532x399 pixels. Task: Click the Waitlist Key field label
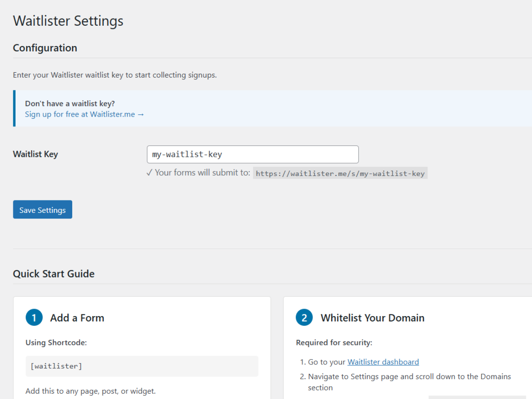[35, 155]
